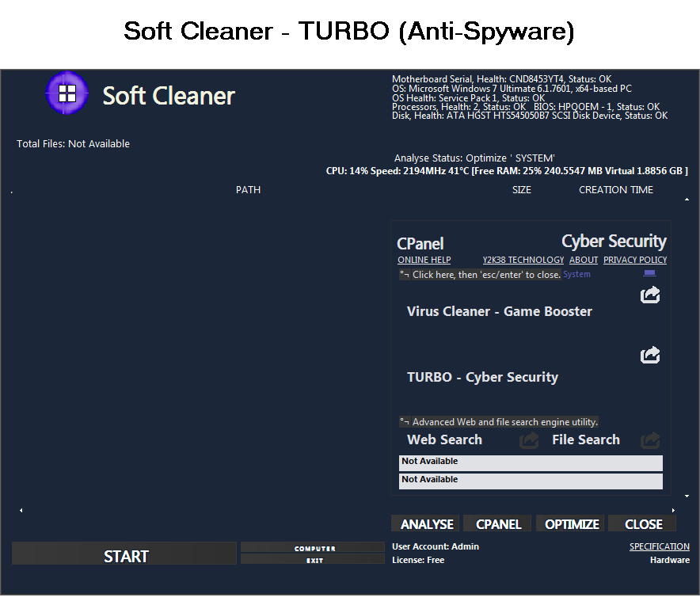Click the Soft Cleaner purple logo icon
This screenshot has width=700, height=605.
tap(67, 93)
